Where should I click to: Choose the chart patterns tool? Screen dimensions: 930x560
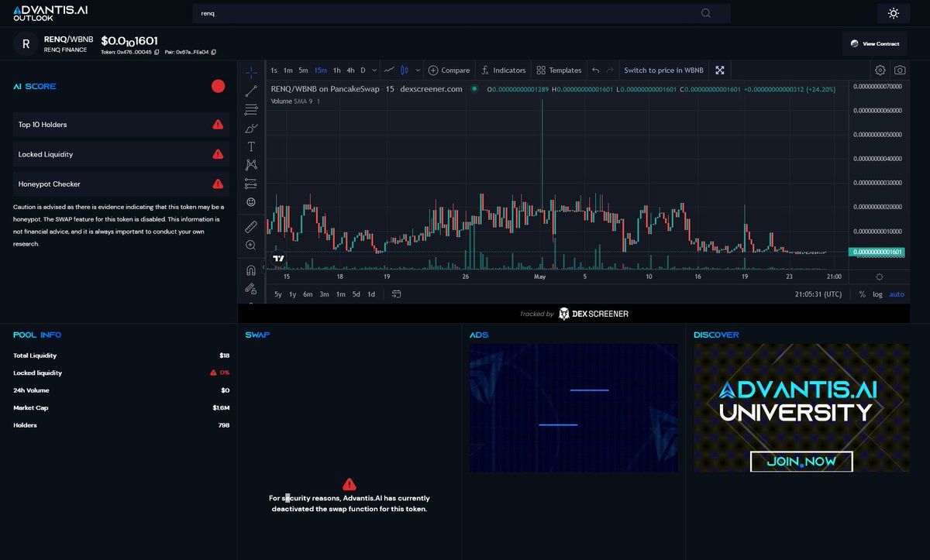click(x=250, y=164)
